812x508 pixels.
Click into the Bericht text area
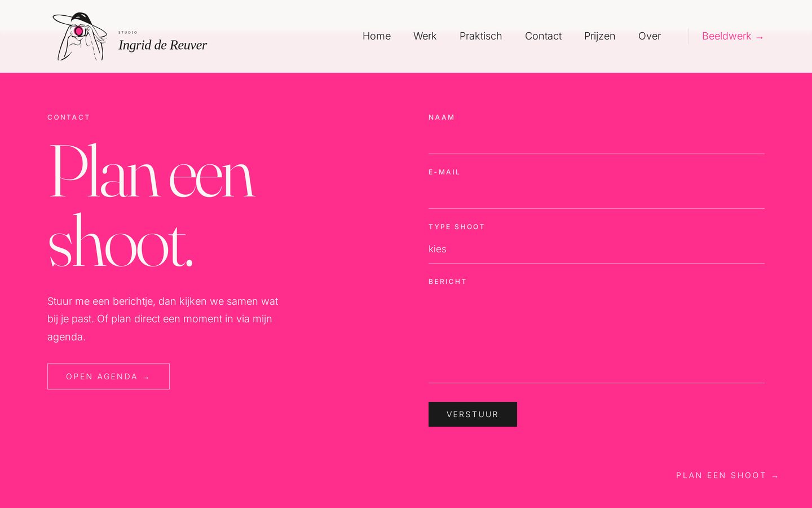click(x=597, y=337)
